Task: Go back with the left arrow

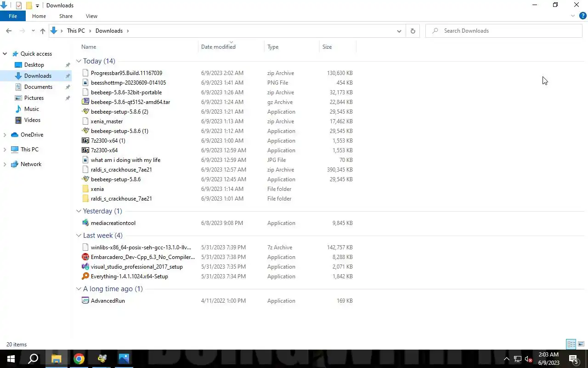Action: (9, 31)
